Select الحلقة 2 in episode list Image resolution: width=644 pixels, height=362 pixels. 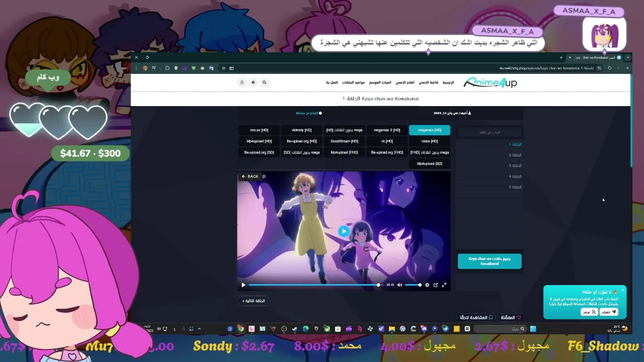click(x=515, y=155)
